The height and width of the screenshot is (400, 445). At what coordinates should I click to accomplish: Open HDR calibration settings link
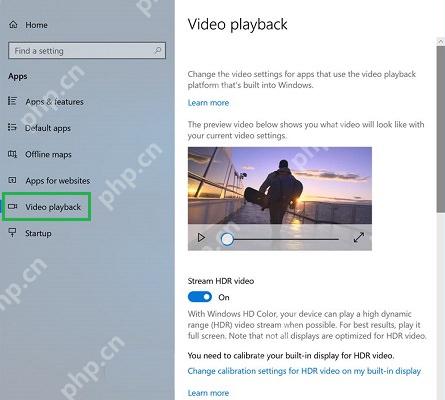tap(304, 371)
